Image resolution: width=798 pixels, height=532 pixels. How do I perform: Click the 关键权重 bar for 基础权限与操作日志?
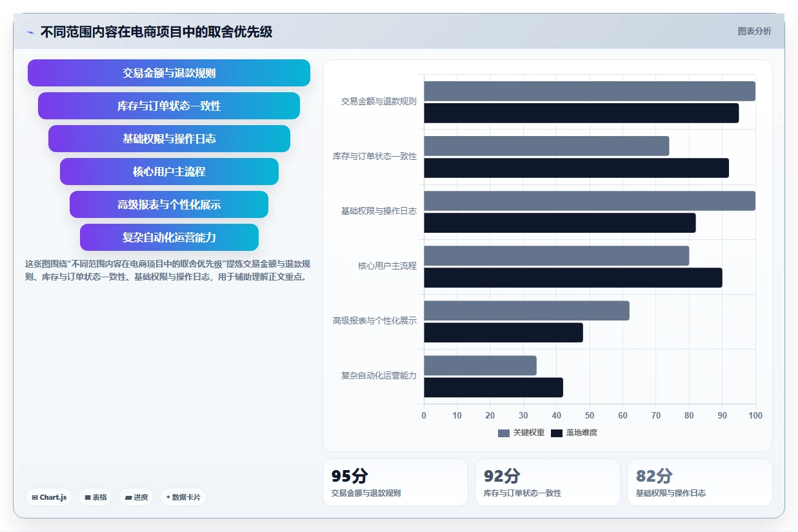point(590,201)
